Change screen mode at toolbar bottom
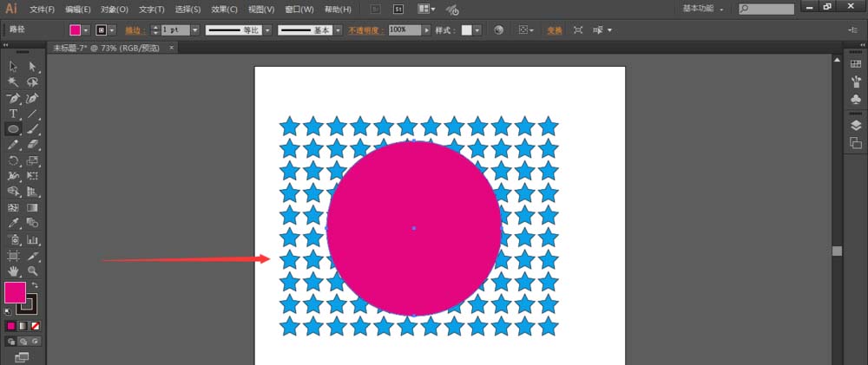Screen dimensions: 868x365 (x=23, y=357)
